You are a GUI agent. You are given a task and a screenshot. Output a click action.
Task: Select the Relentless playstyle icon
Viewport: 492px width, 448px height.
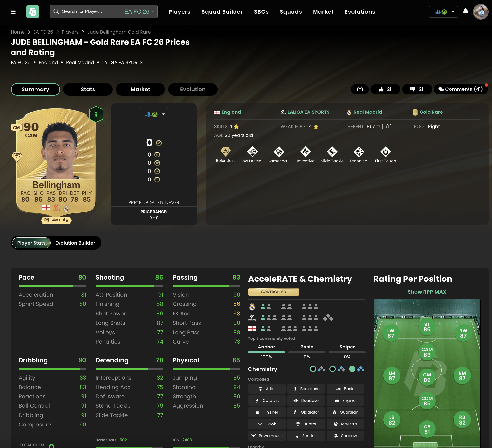[226, 152]
